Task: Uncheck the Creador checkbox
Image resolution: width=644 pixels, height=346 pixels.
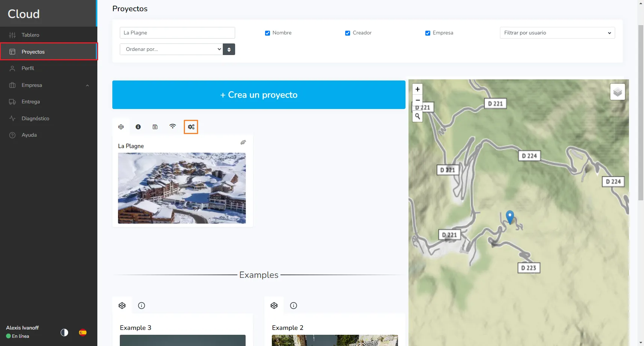Action: 347,33
